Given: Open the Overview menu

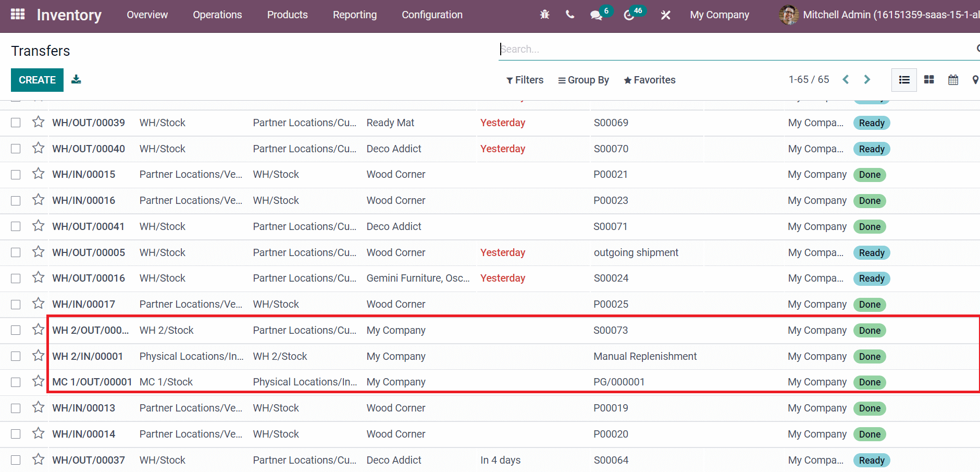Looking at the screenshot, I should point(147,15).
